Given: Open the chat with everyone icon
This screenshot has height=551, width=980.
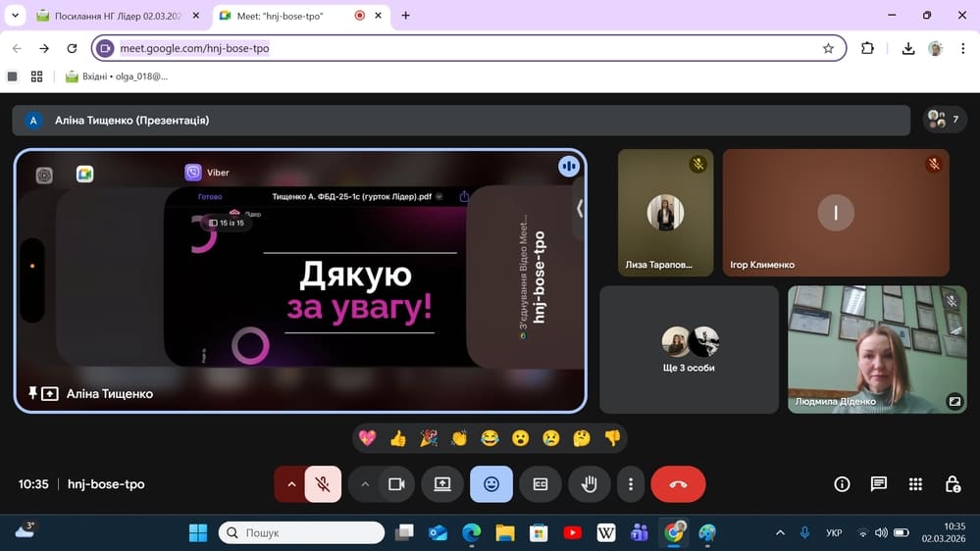Looking at the screenshot, I should [879, 484].
